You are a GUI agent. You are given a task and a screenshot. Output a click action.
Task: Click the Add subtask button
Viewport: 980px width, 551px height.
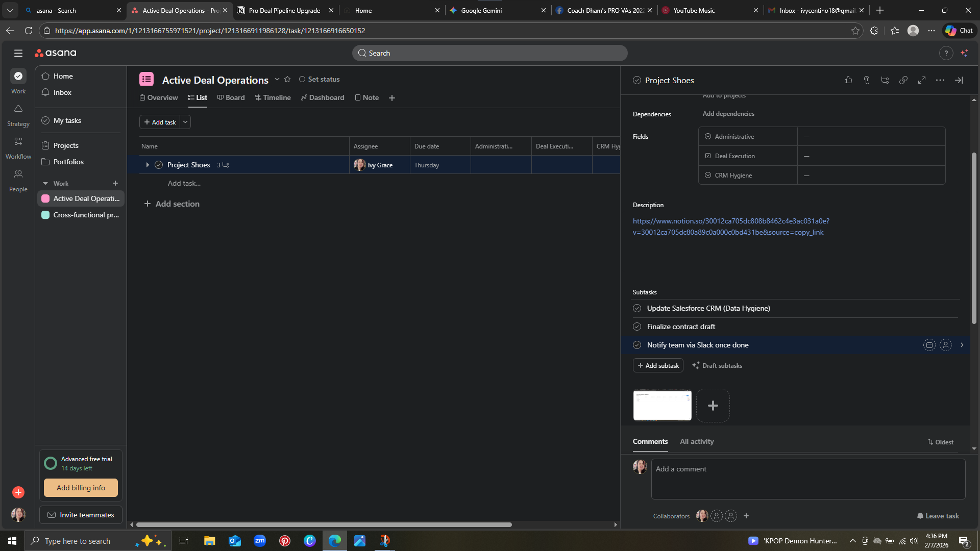tap(658, 365)
